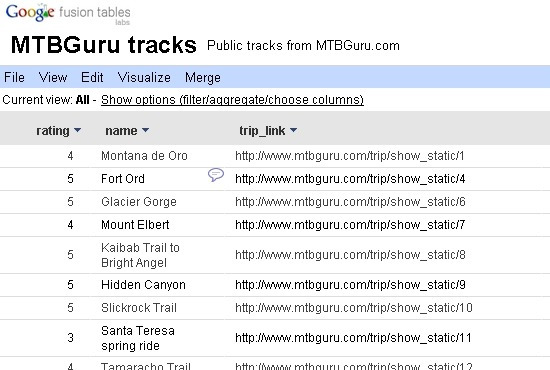Click the trip link ending in show_static/8
Screen dimensions: 550x370
click(350, 255)
